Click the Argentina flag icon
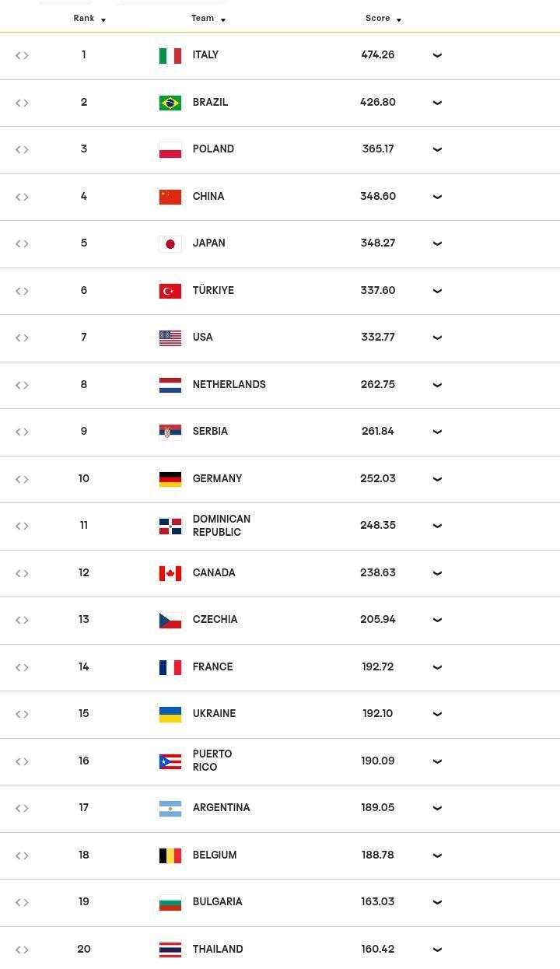The image size is (560, 969). (170, 808)
